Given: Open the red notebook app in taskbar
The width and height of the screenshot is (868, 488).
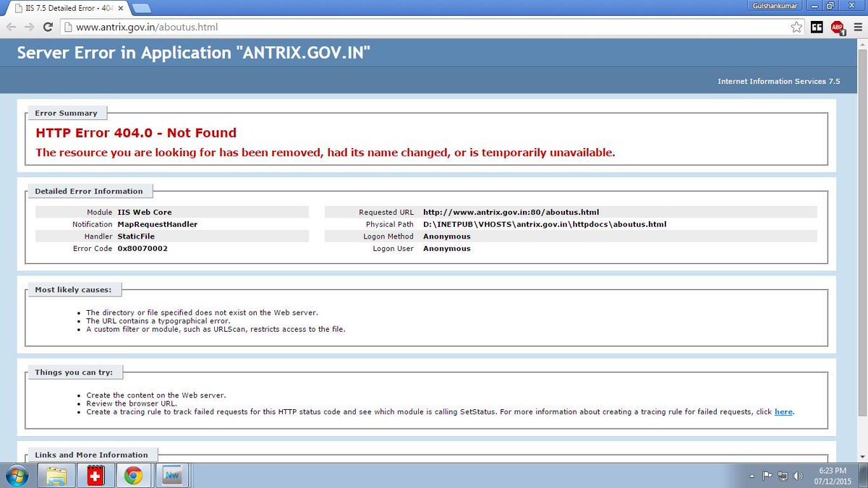Looking at the screenshot, I should (94, 476).
